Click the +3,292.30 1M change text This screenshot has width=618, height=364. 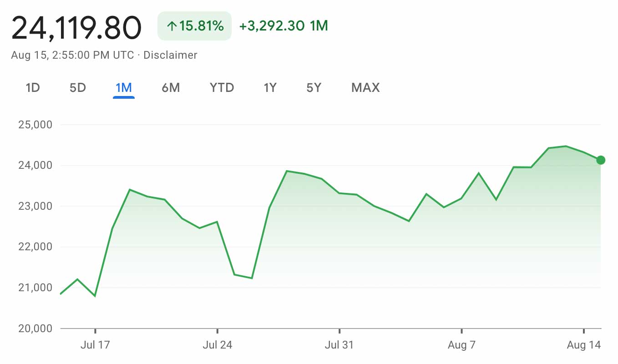pyautogui.click(x=284, y=26)
